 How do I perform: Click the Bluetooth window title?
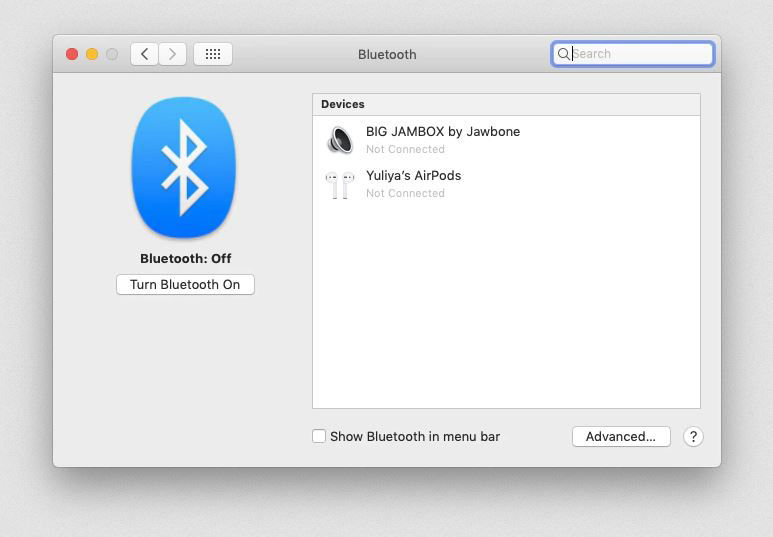[x=387, y=54]
